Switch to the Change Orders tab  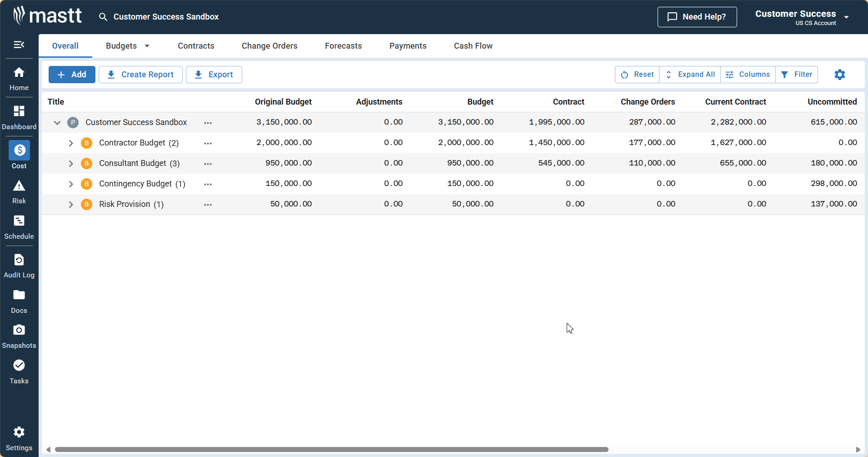tap(269, 46)
